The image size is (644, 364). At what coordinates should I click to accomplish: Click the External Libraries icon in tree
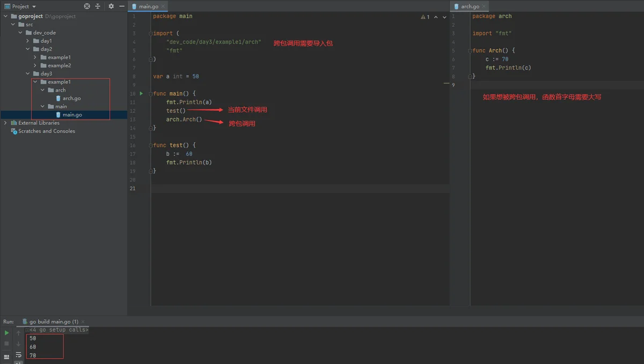(x=14, y=123)
